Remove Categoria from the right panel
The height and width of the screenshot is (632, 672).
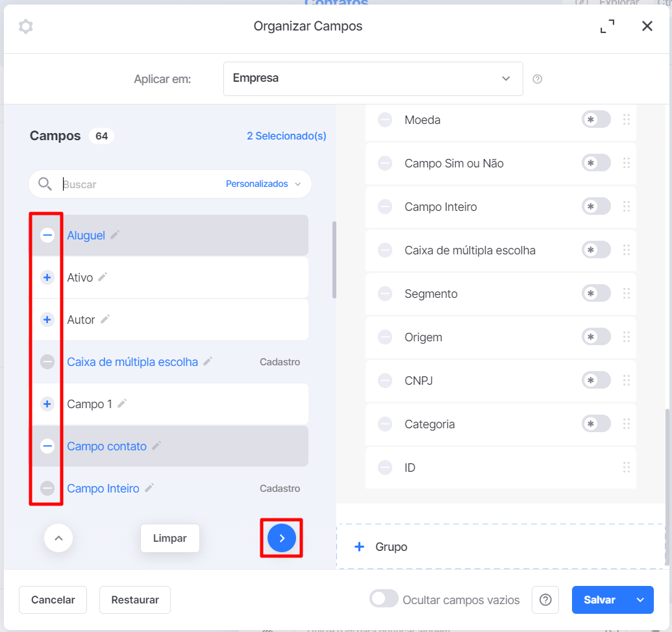tap(385, 424)
